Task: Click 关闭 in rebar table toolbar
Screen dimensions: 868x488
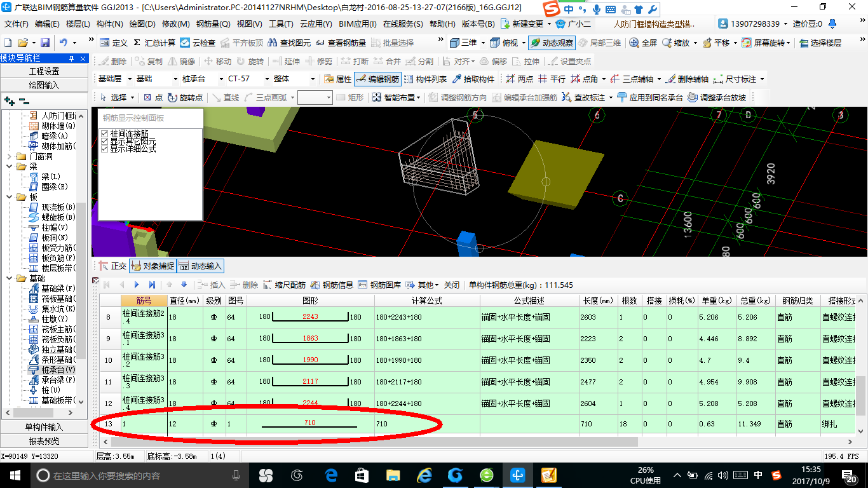Action: (451, 285)
